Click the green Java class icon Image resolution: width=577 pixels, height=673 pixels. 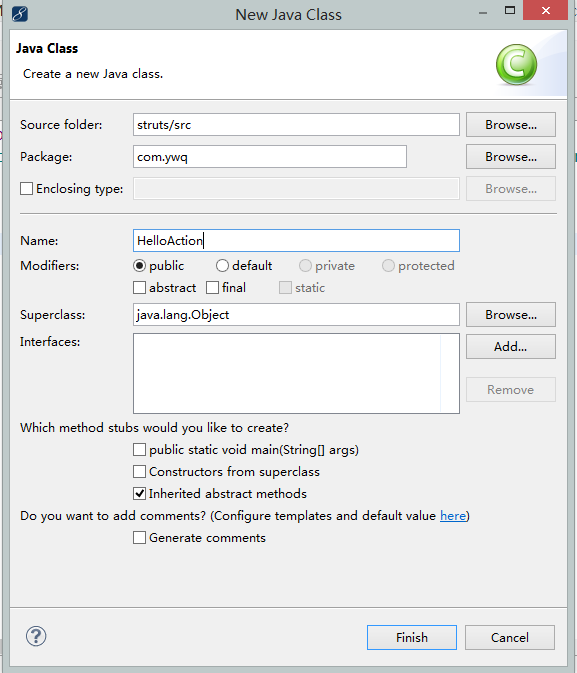[x=516, y=64]
